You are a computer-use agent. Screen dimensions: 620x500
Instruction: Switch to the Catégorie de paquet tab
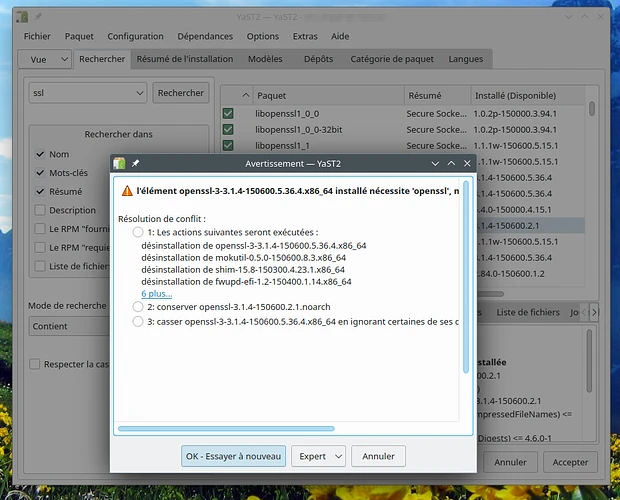(x=392, y=59)
